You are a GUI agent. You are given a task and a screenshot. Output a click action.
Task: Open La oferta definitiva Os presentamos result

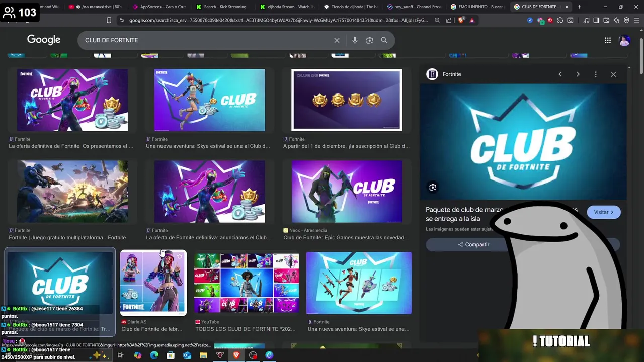pos(71,146)
